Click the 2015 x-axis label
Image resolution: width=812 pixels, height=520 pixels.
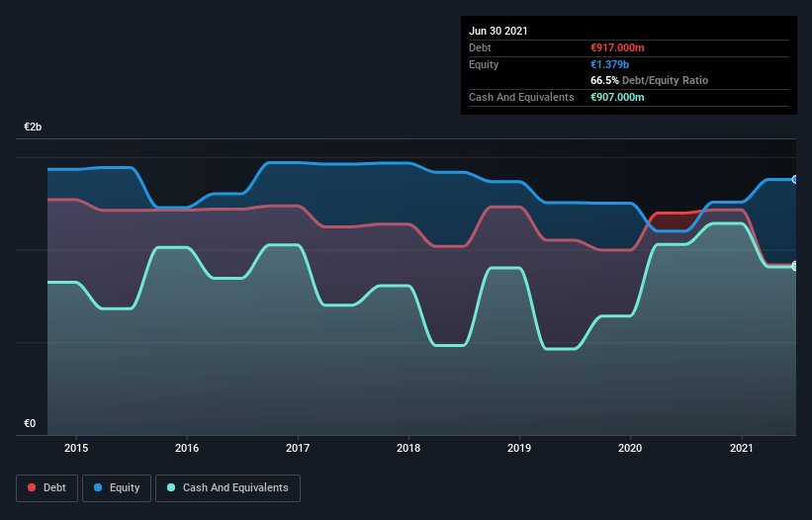(x=76, y=448)
